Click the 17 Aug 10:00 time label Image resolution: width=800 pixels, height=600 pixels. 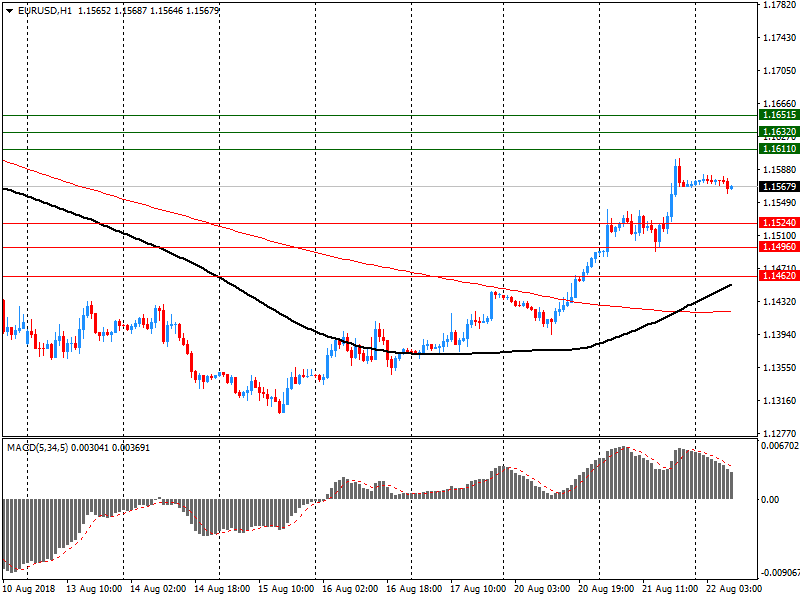(x=478, y=589)
